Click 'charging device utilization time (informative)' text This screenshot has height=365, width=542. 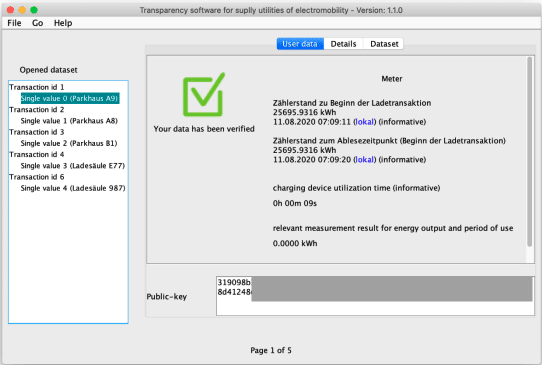coord(356,188)
